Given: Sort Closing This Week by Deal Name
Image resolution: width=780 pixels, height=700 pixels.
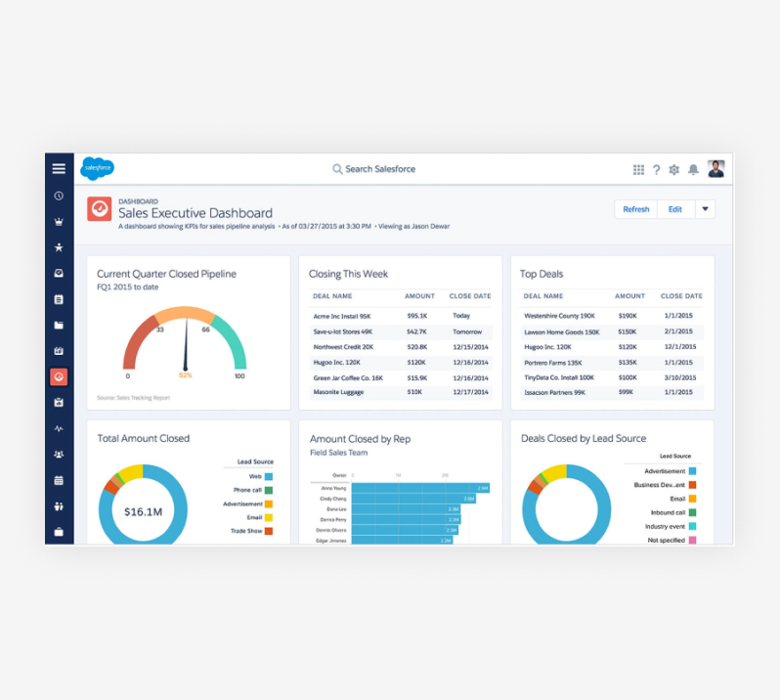Looking at the screenshot, I should (x=332, y=296).
